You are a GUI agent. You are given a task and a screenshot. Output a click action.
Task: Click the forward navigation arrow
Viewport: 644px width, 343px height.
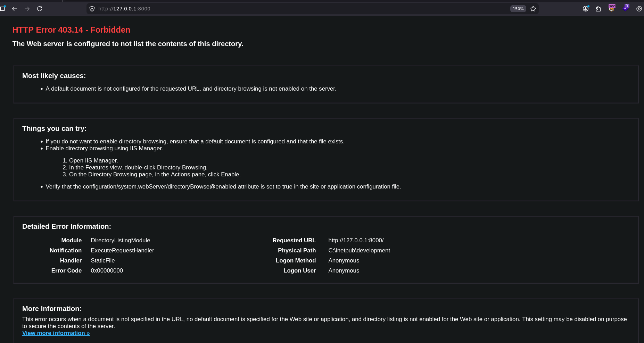pyautogui.click(x=27, y=9)
